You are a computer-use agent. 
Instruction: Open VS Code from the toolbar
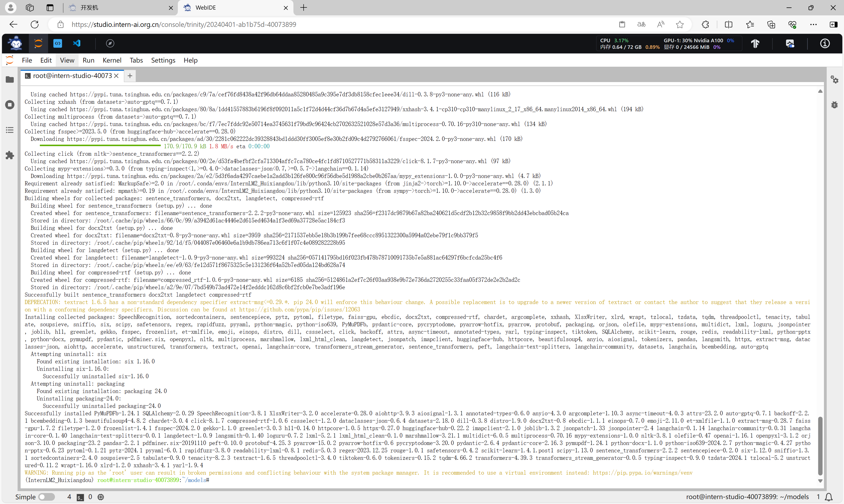click(x=77, y=43)
